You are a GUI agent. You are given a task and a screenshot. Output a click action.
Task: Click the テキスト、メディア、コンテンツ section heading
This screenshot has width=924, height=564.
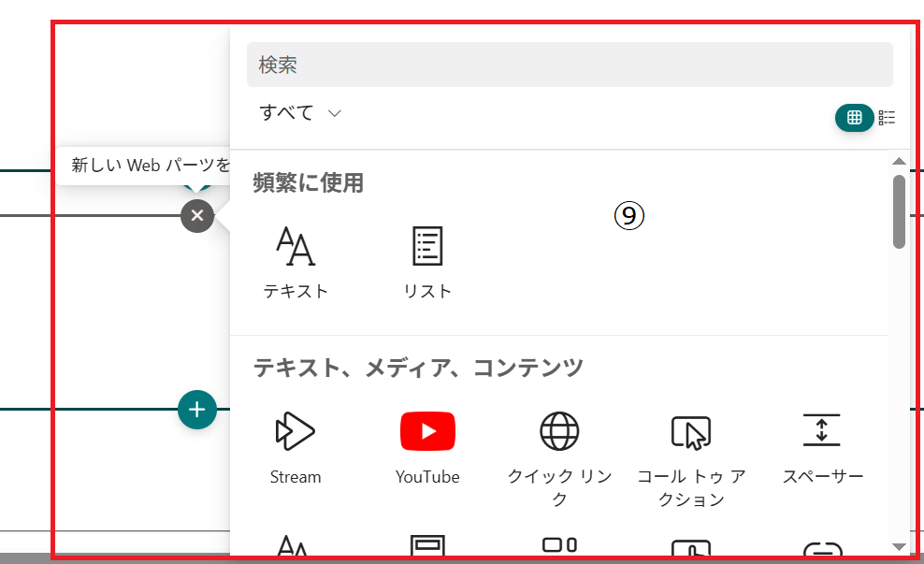[x=418, y=368]
